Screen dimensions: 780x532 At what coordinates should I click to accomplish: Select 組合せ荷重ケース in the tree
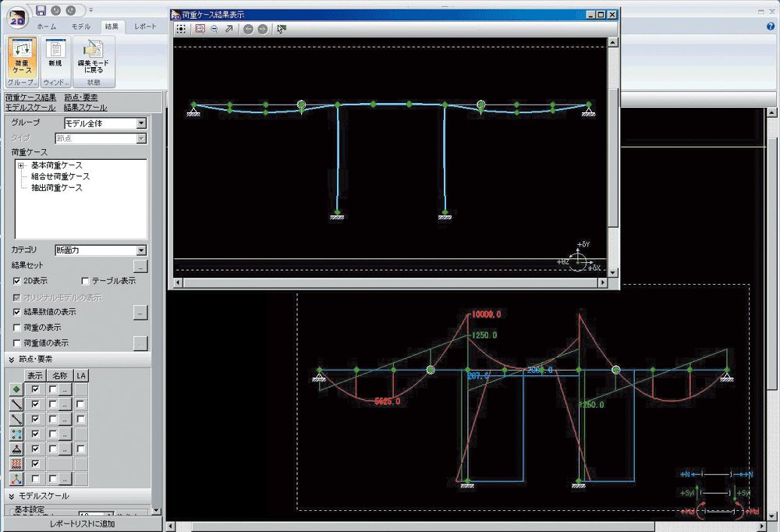[x=61, y=177]
